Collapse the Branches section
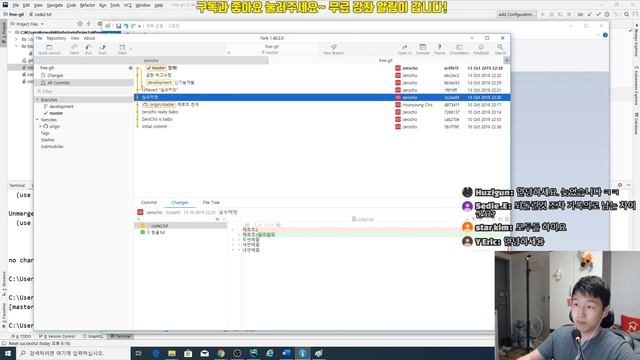The width and height of the screenshot is (640, 360). point(38,100)
